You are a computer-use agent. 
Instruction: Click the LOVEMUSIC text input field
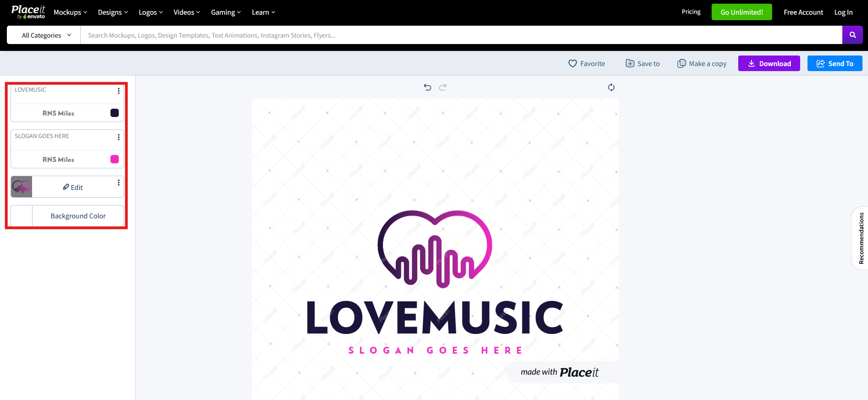[63, 93]
